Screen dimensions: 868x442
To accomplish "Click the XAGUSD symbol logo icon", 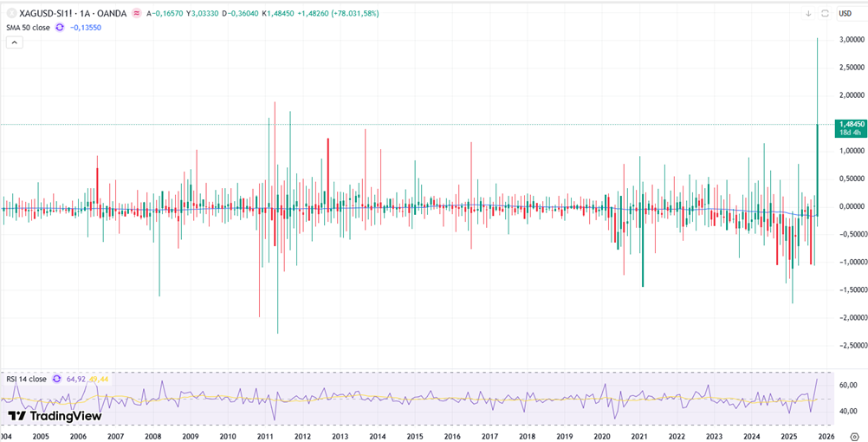I will coord(11,13).
